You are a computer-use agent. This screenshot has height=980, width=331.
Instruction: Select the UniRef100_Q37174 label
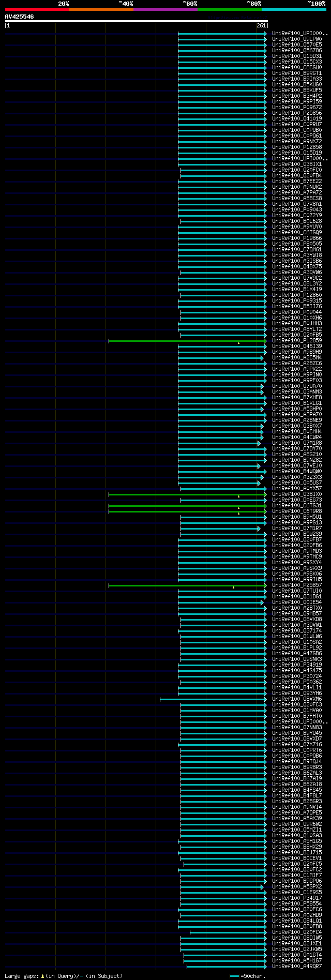point(297,631)
